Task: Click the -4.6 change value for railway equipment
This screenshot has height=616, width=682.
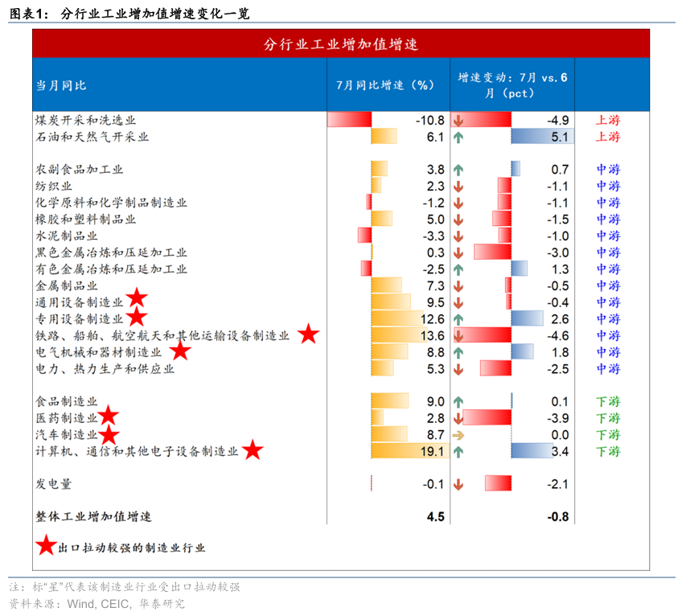Action: pos(557,336)
